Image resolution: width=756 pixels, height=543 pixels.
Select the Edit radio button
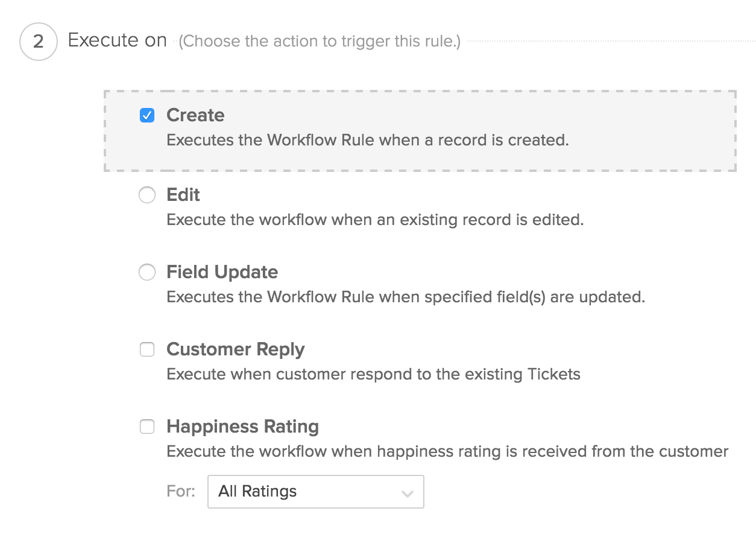[x=147, y=195]
